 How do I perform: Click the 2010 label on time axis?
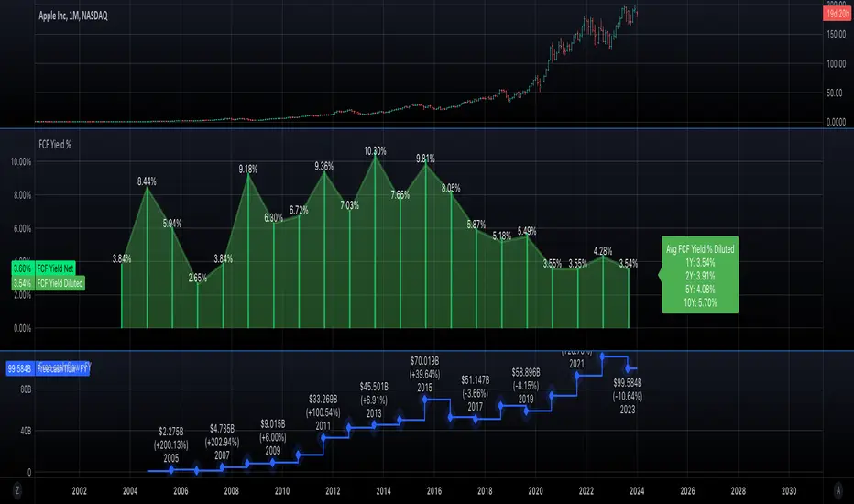pos(282,491)
